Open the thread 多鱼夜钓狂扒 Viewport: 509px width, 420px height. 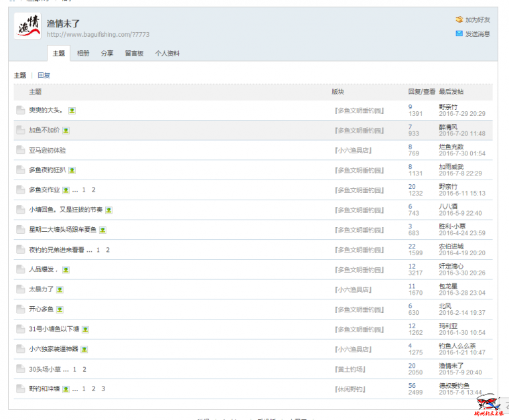point(47,170)
